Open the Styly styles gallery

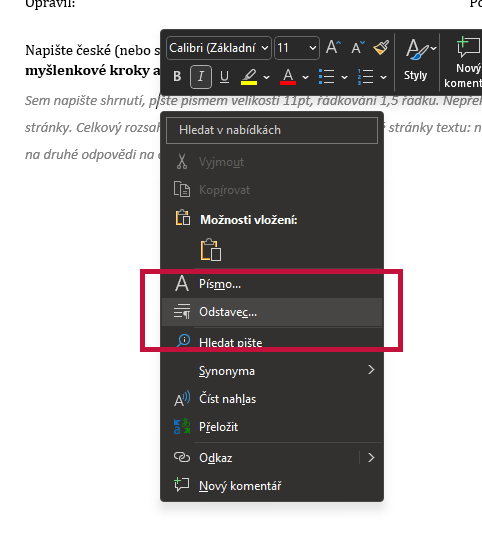click(x=418, y=61)
